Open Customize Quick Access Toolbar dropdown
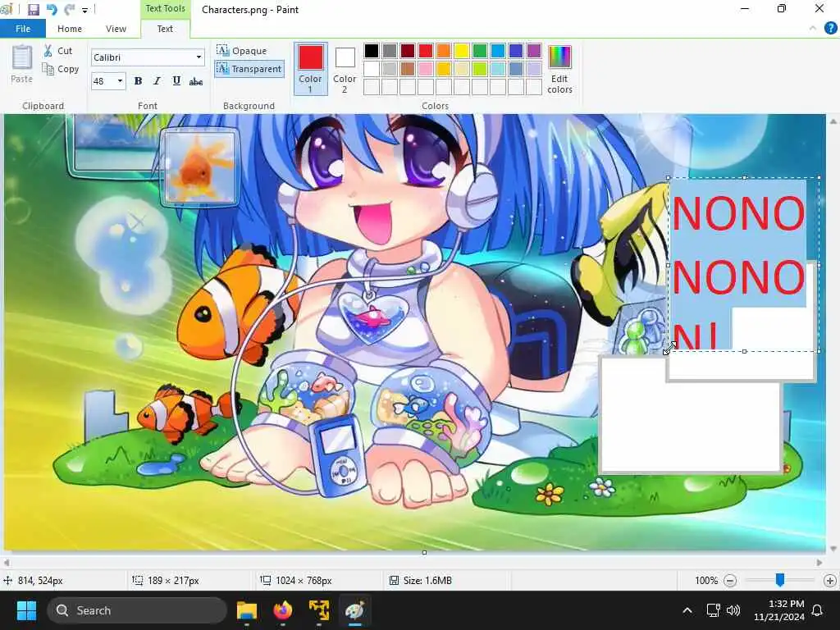 point(84,10)
